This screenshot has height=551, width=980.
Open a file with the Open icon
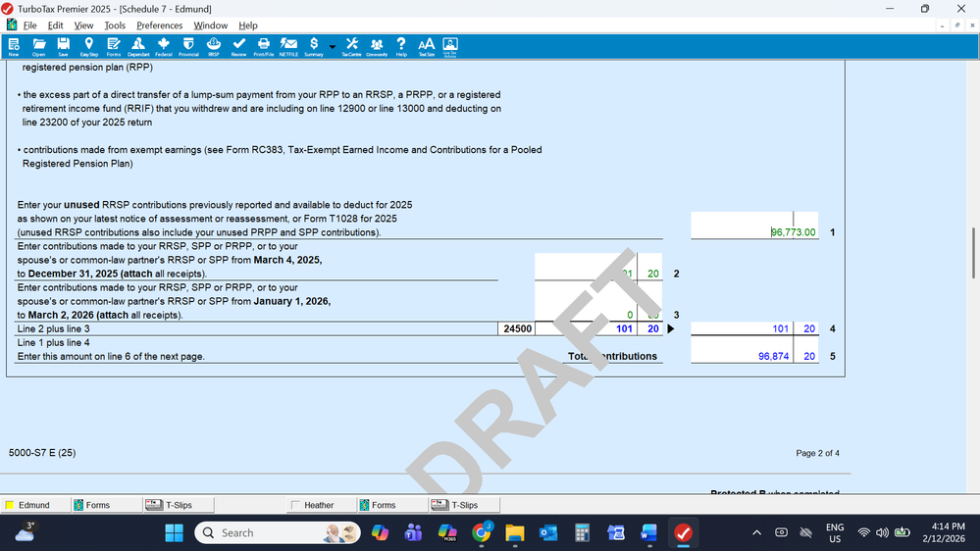[39, 47]
